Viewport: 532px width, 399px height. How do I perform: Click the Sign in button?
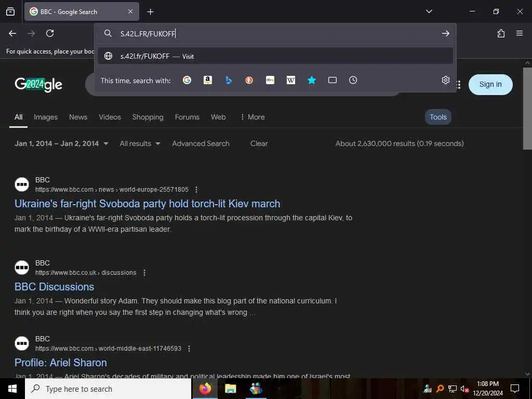[x=490, y=85]
